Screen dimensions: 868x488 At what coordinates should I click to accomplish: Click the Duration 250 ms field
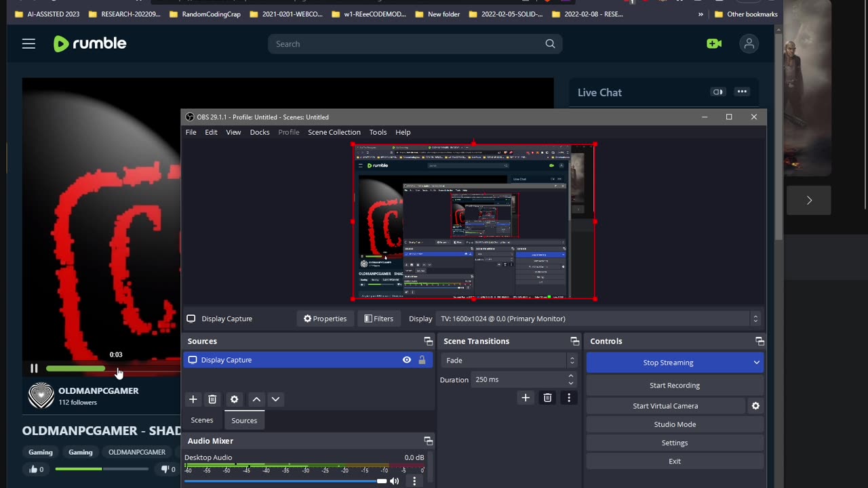[x=519, y=380]
